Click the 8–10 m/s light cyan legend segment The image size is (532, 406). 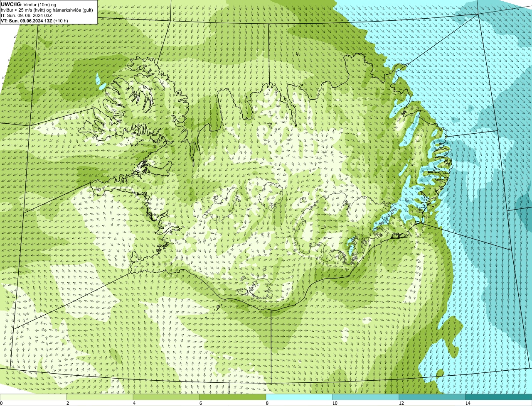(x=299, y=397)
